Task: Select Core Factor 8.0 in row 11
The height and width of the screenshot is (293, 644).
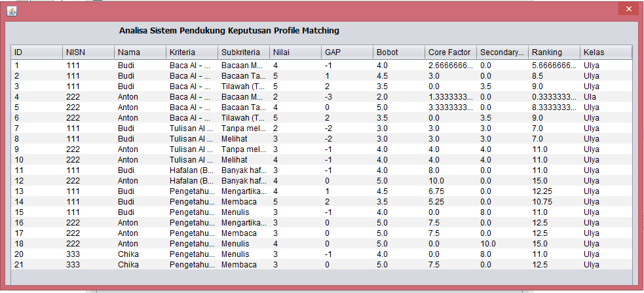Action: click(x=451, y=170)
